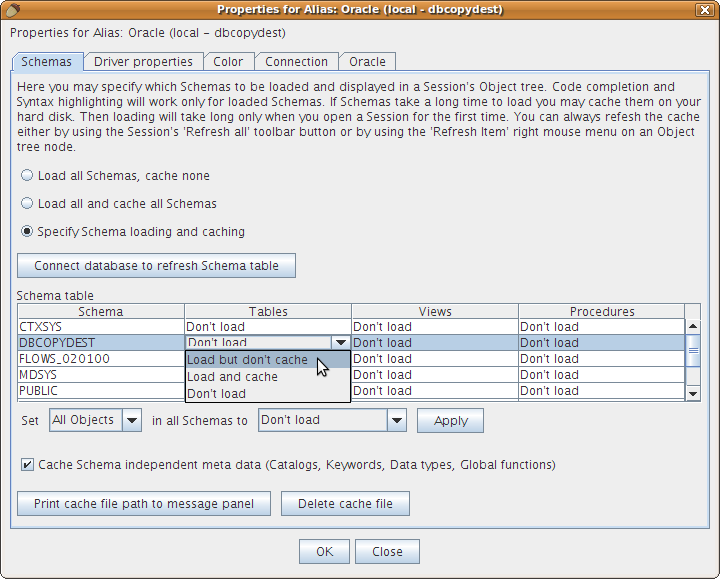Viewport: 720px width, 579px height.
Task: Choose 'Load all and cache all Schemas'
Action: [x=27, y=204]
